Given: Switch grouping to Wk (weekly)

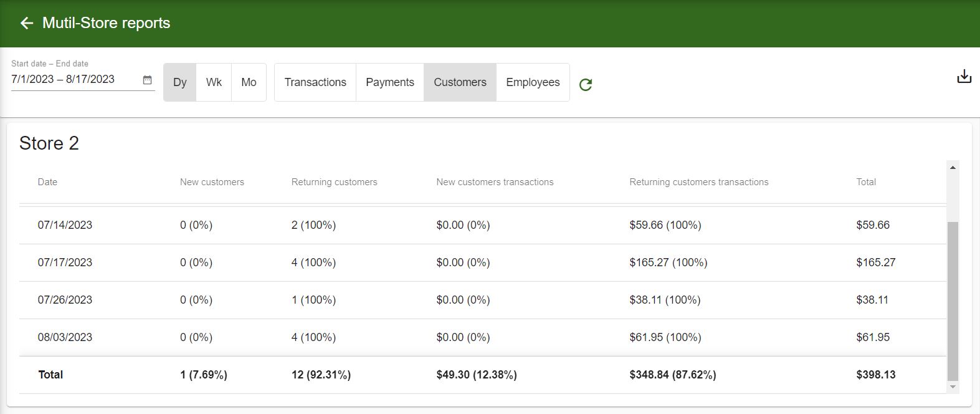Looking at the screenshot, I should click(x=214, y=82).
